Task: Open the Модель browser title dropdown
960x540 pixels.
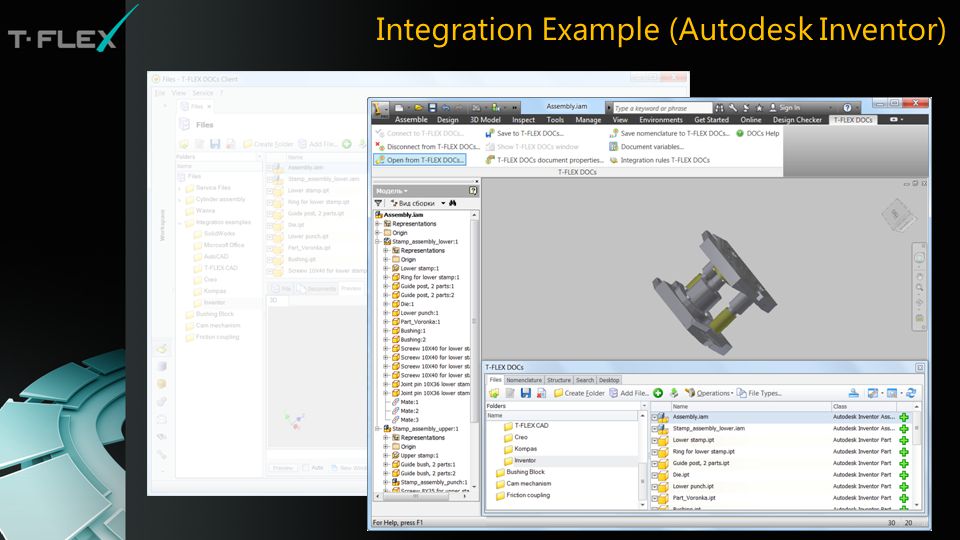Action: pyautogui.click(x=392, y=191)
